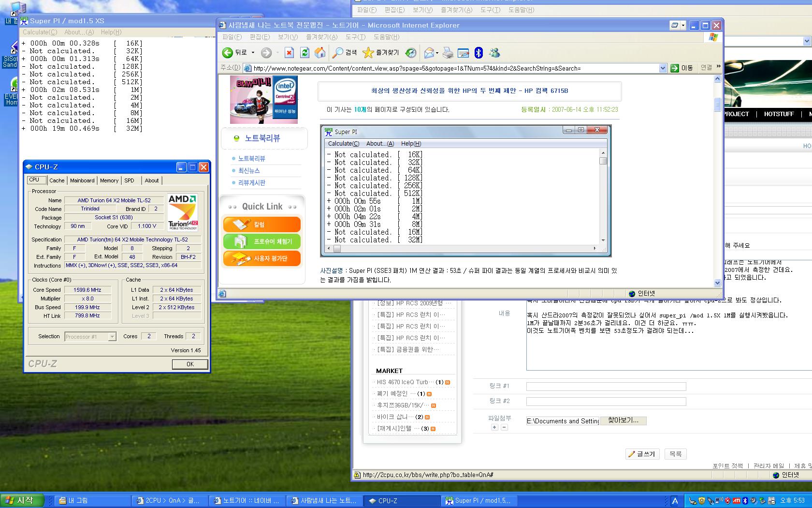Click the 글쓰기 submit button
The image size is (812, 508).
(x=642, y=454)
